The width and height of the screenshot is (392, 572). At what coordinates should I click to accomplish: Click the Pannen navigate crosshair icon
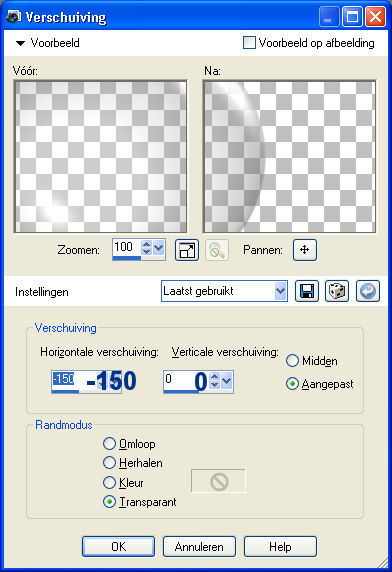[305, 250]
